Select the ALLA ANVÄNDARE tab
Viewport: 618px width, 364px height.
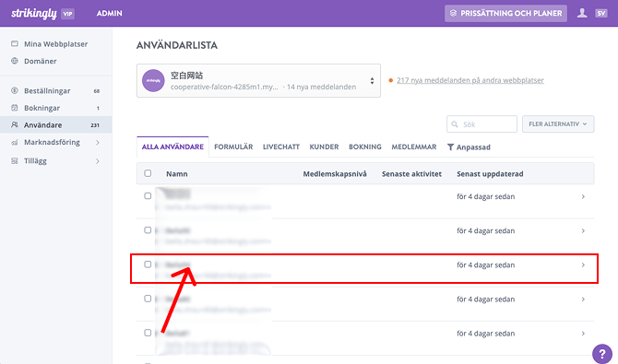click(172, 147)
